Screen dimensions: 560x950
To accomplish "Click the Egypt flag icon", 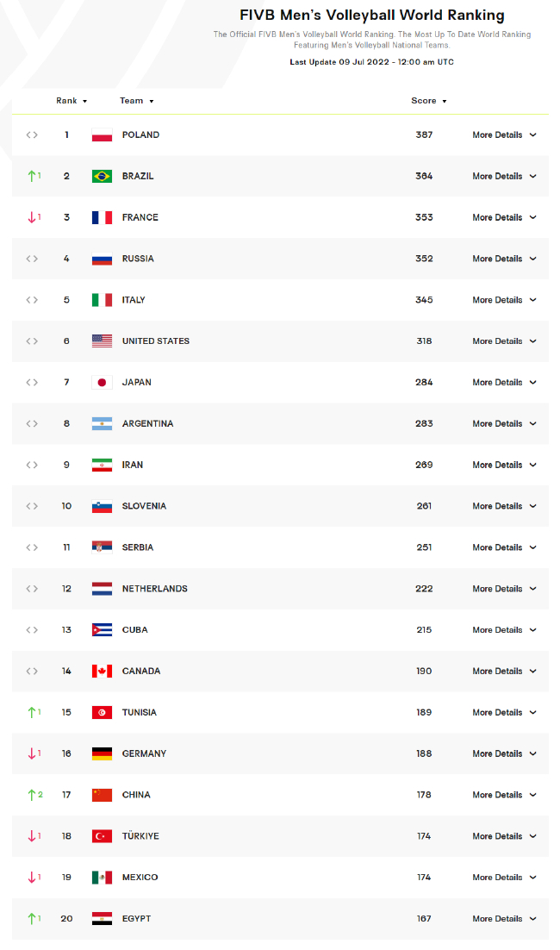I will pos(102,919).
